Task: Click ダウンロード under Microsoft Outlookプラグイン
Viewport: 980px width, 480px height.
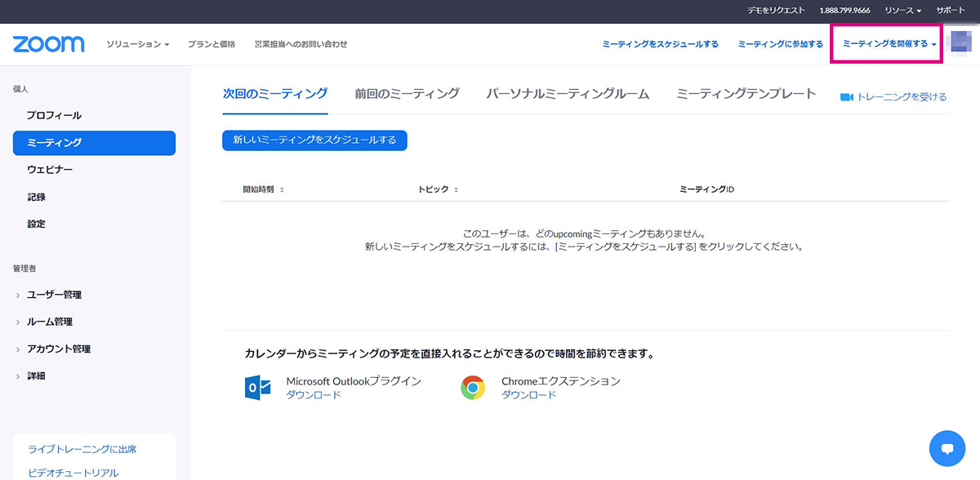Action: (x=313, y=395)
